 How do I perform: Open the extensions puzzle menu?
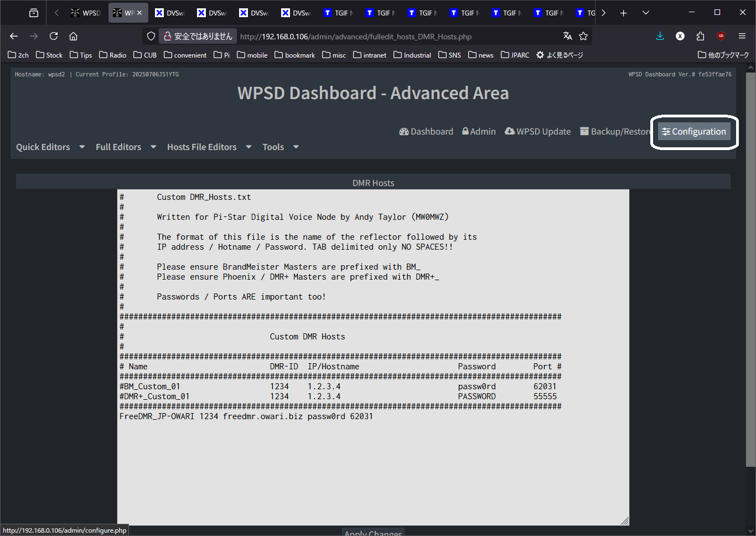(700, 36)
